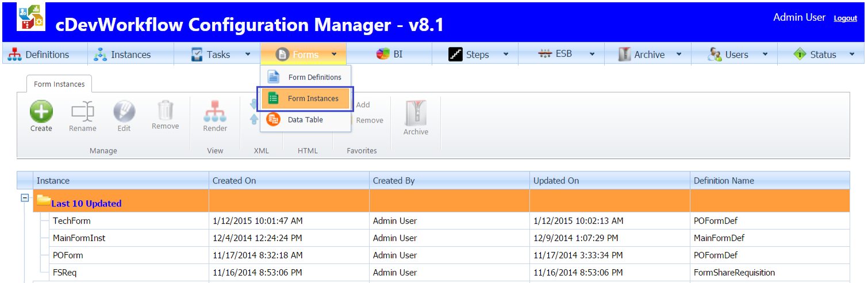Viewport: 868px width, 283px height.
Task: Click the Logout link
Action: (x=845, y=18)
